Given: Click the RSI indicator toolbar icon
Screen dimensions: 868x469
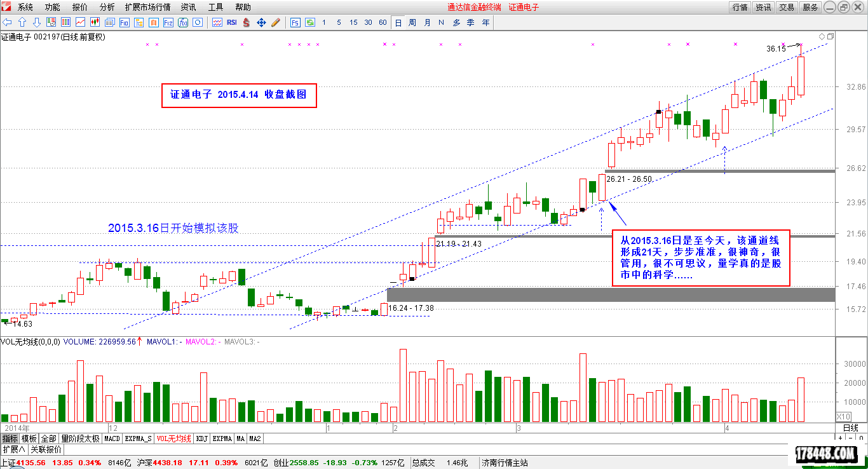Looking at the screenshot, I should pyautogui.click(x=231, y=22).
